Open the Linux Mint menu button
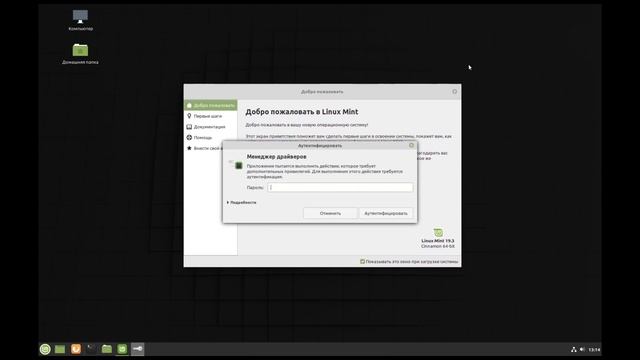 pos(45,349)
